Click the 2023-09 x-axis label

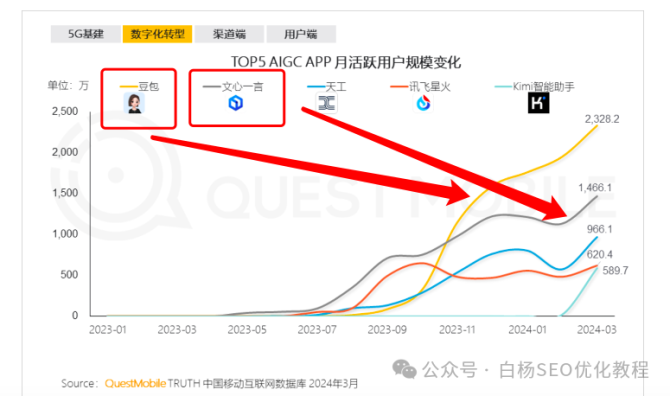point(387,330)
